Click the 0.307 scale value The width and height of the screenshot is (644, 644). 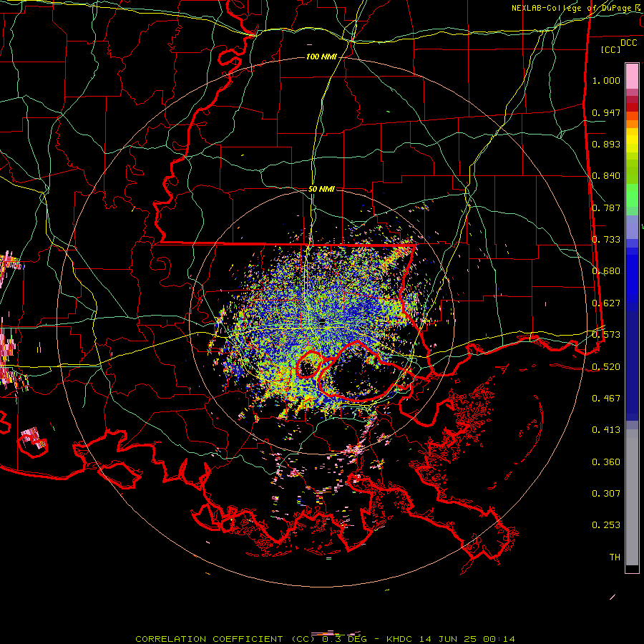[606, 494]
